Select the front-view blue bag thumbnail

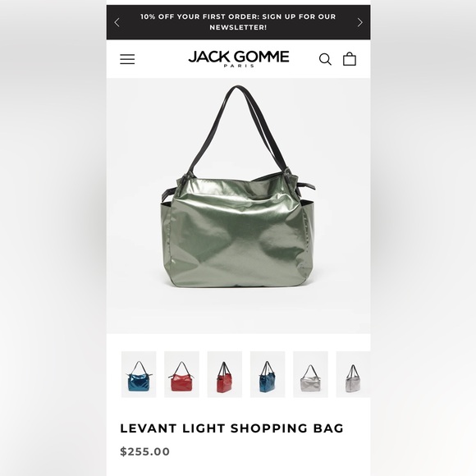(x=139, y=374)
